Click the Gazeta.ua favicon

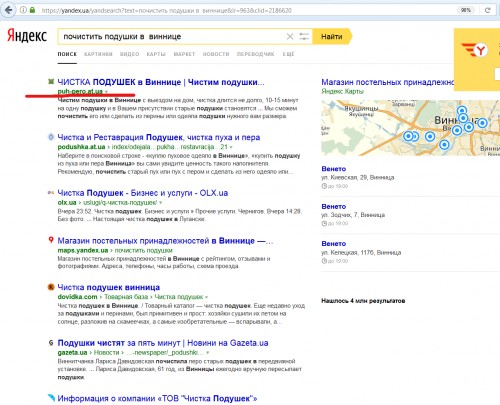click(x=51, y=342)
